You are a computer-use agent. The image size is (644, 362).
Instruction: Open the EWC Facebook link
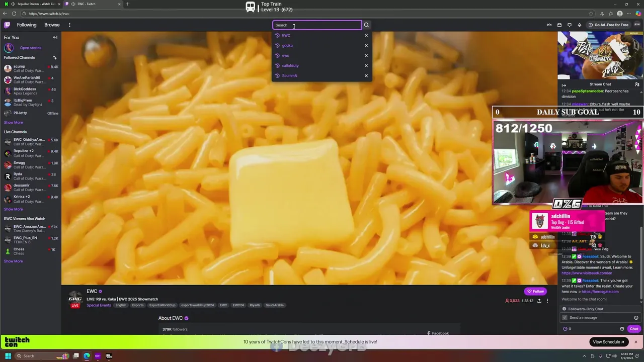[438, 333]
